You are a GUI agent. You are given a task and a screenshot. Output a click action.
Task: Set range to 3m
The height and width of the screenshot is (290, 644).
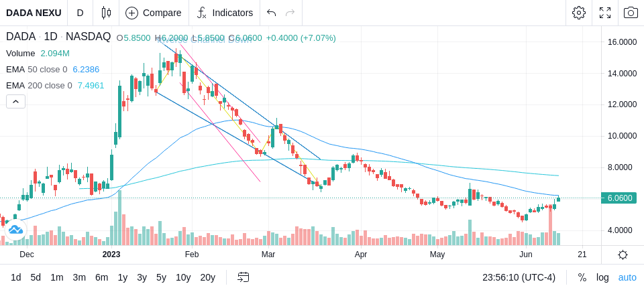(x=79, y=278)
